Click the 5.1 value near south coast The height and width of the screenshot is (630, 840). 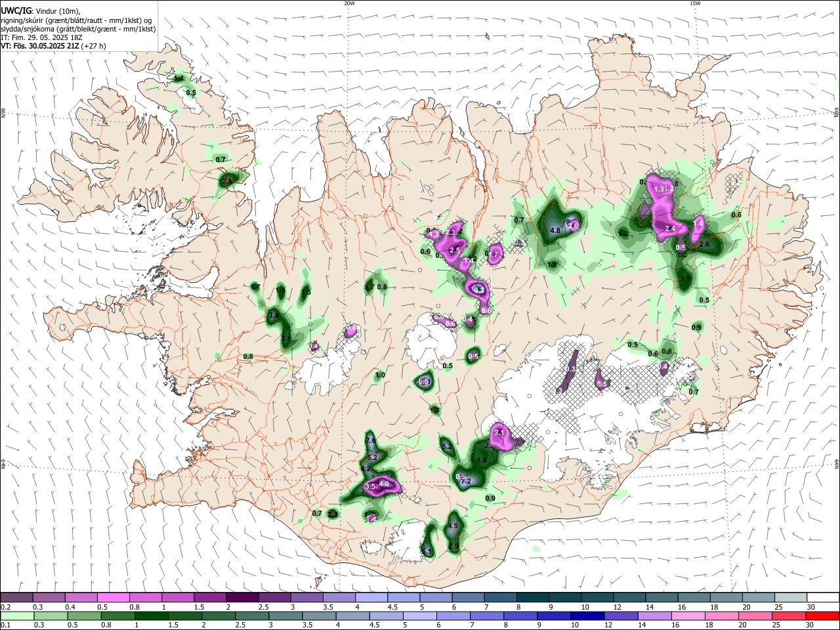[x=427, y=552]
